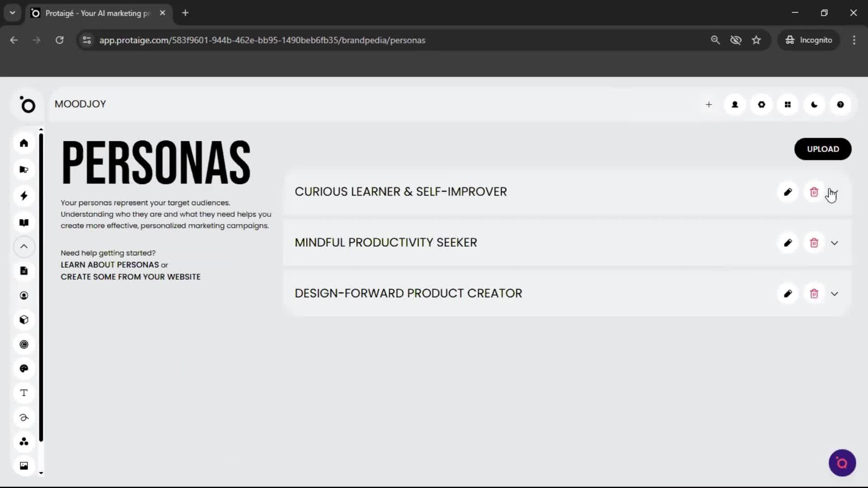Click the help question mark icon
868x488 pixels.
coord(840,104)
